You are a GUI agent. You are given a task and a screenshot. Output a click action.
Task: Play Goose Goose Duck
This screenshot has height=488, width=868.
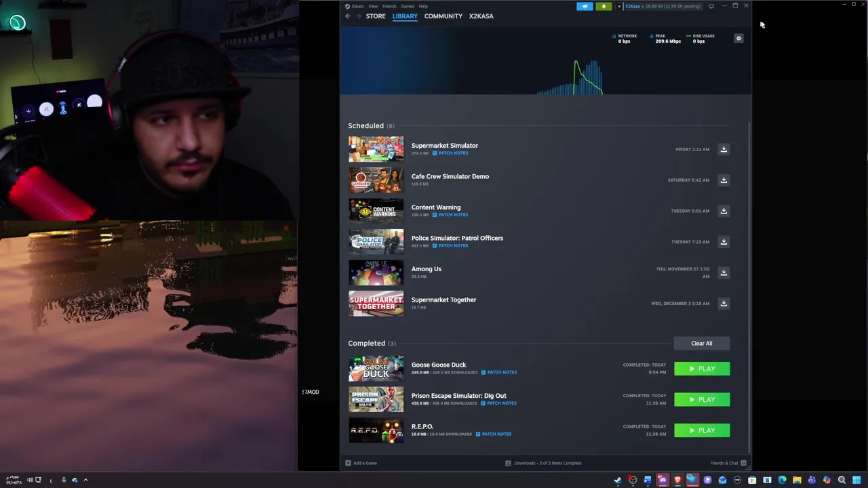click(x=702, y=369)
